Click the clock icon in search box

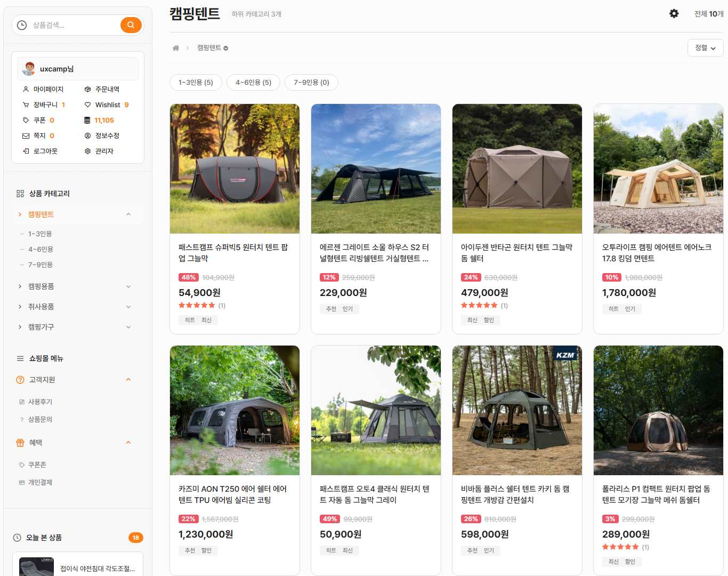(x=22, y=25)
